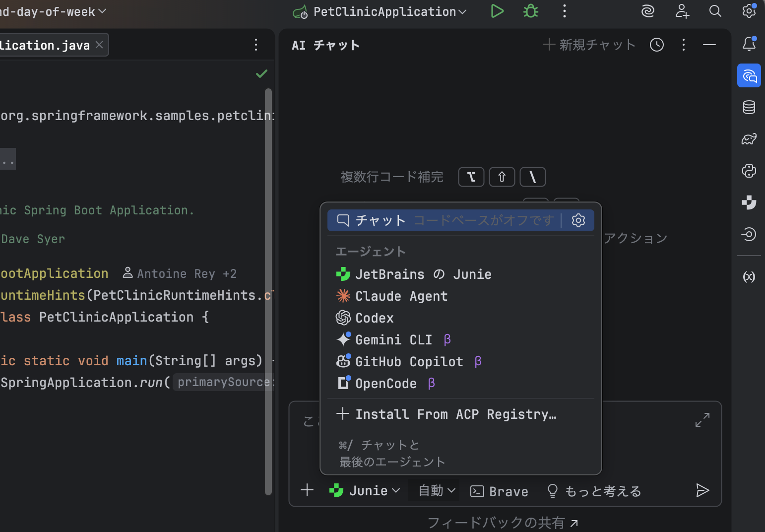The image size is (765, 532).
Task: Open the AI chat history clock icon
Action: point(657,45)
